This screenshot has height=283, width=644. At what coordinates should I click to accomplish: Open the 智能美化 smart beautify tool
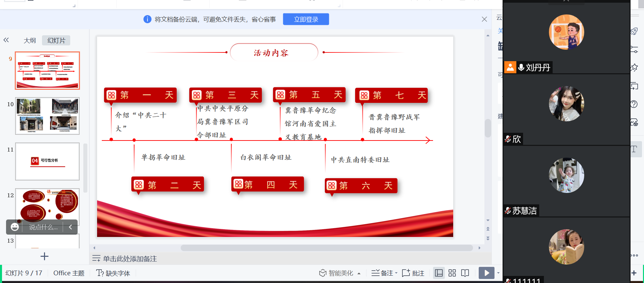337,273
